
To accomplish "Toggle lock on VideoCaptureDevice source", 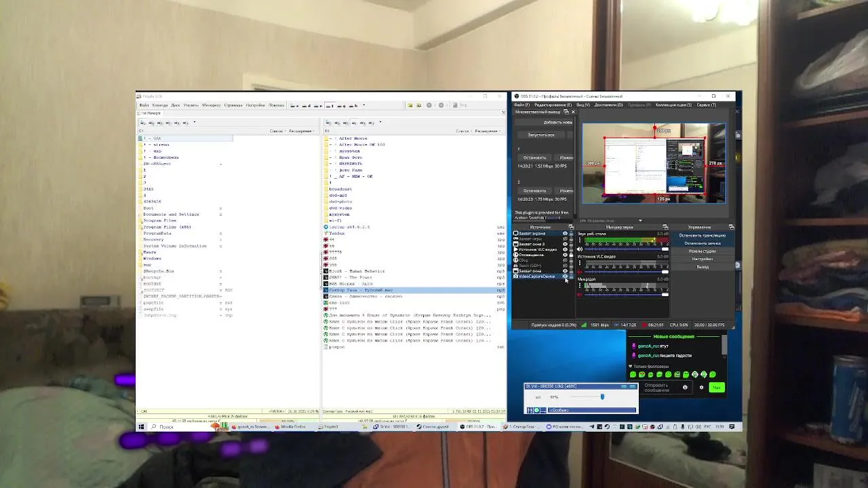I will point(571,277).
